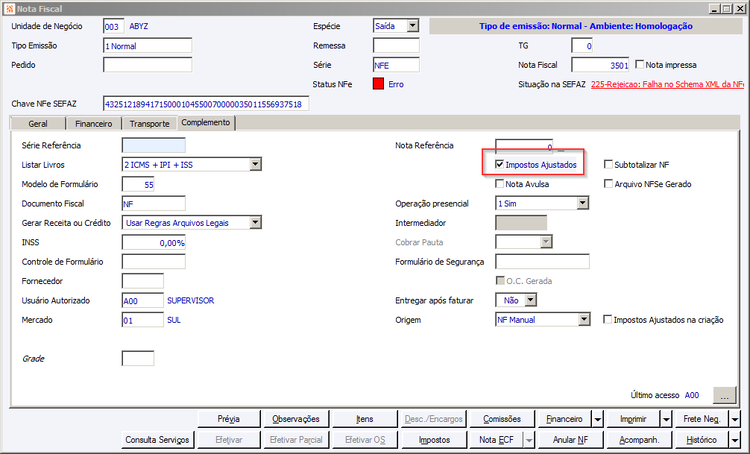The height and width of the screenshot is (454, 750).
Task: Open the Origem NF Manual dropdown
Action: [x=584, y=320]
